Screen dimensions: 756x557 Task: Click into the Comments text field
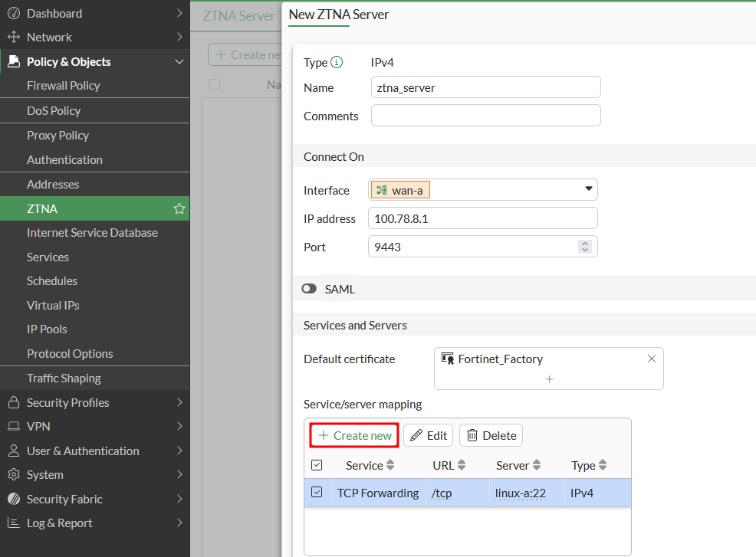[x=485, y=116]
